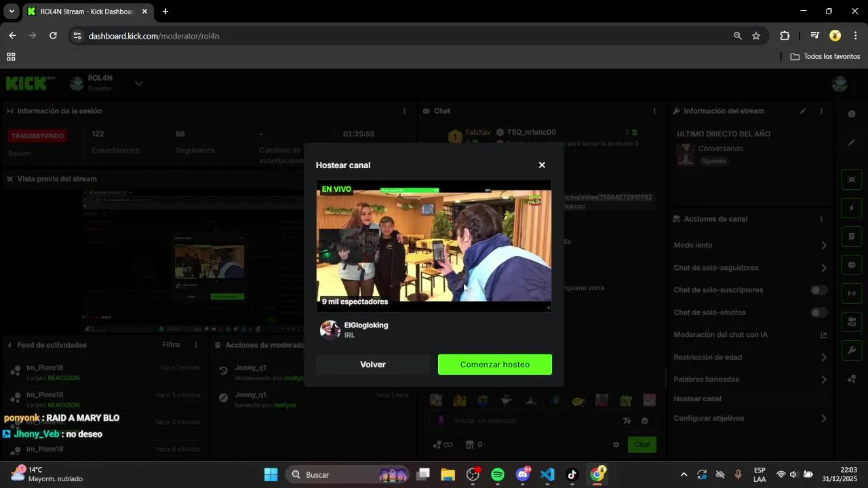Open the Windows Start menu
Screen dimensions: 868x488
pyautogui.click(x=271, y=474)
